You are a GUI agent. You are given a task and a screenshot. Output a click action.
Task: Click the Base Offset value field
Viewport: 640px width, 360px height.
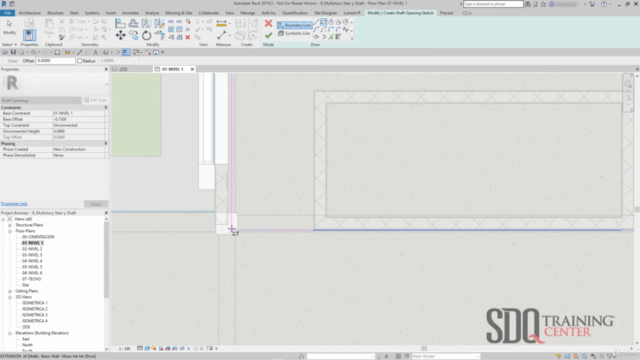(79, 119)
